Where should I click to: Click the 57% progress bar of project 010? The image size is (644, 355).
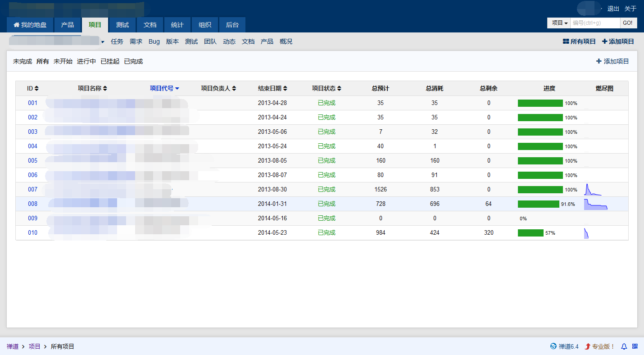click(x=531, y=233)
